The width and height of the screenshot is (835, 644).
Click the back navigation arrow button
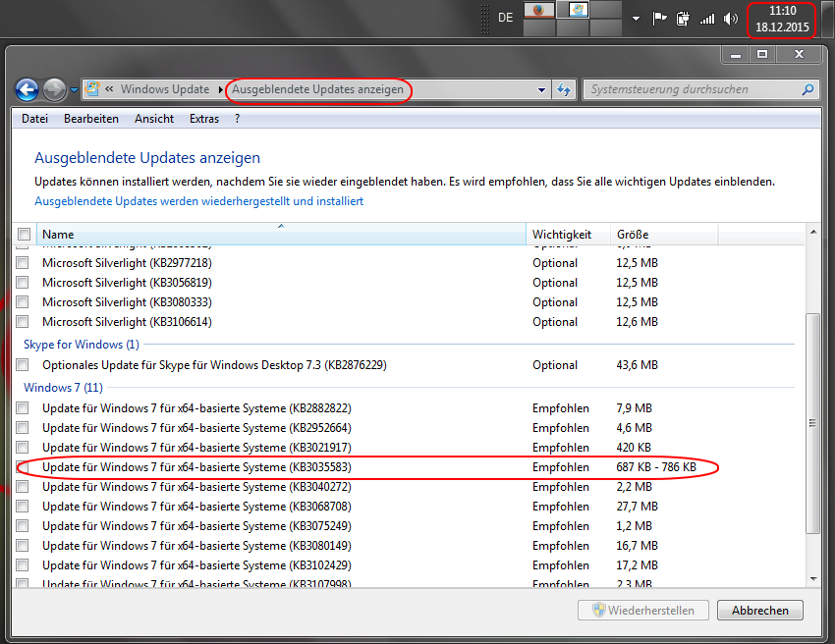(28, 89)
